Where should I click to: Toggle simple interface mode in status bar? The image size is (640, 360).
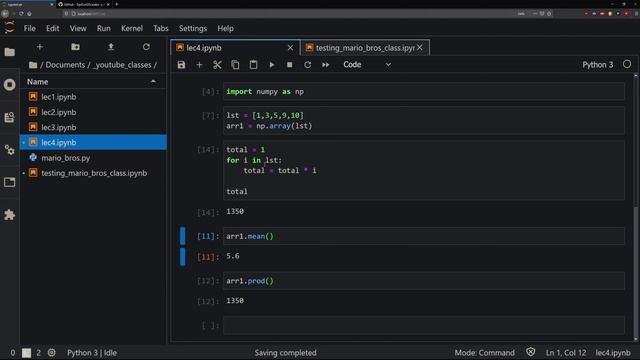pyautogui.click(x=26, y=353)
